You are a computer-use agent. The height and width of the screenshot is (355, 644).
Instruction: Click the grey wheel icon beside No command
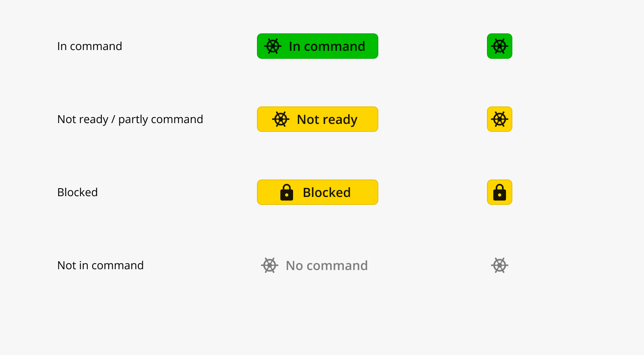click(270, 265)
